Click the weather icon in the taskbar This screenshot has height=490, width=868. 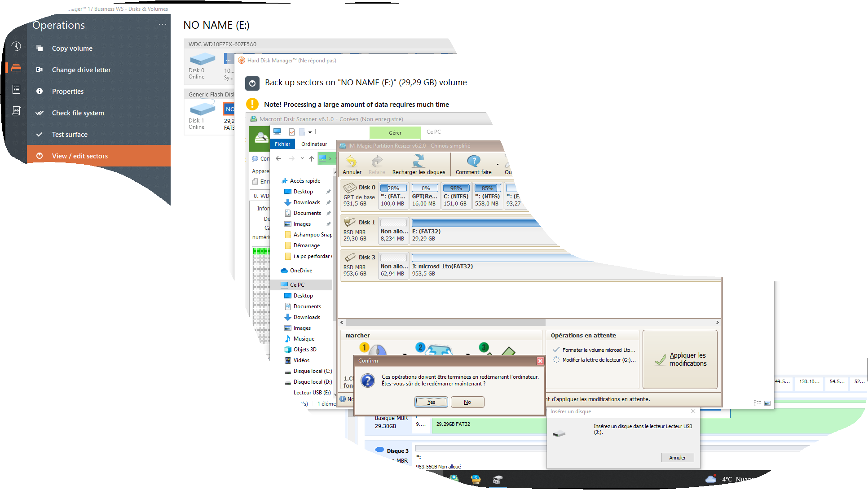point(710,479)
